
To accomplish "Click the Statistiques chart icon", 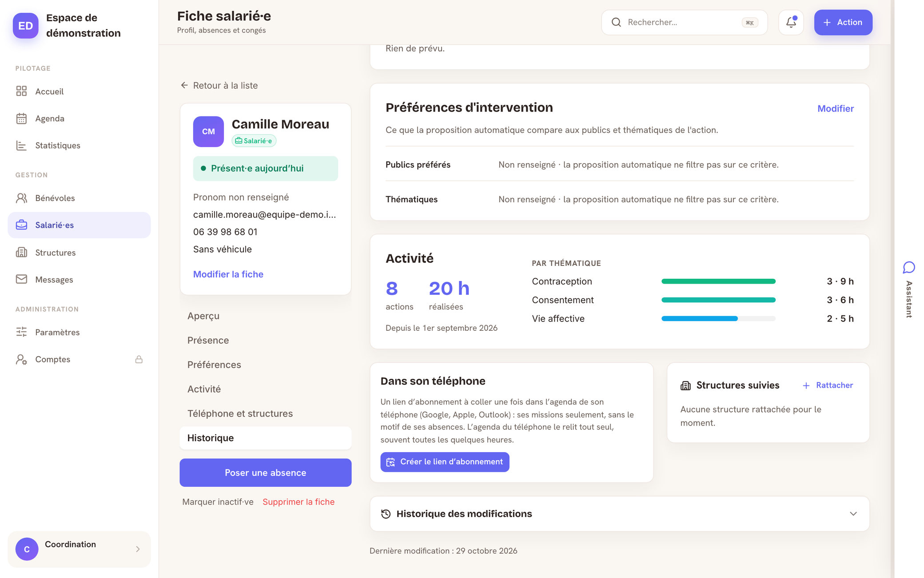I will pos(21,145).
